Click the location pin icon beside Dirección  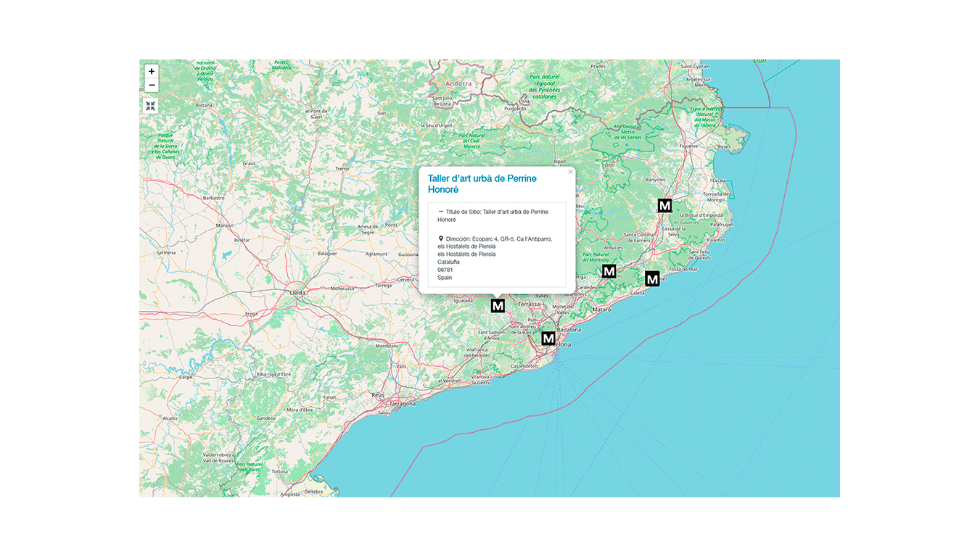coord(441,238)
